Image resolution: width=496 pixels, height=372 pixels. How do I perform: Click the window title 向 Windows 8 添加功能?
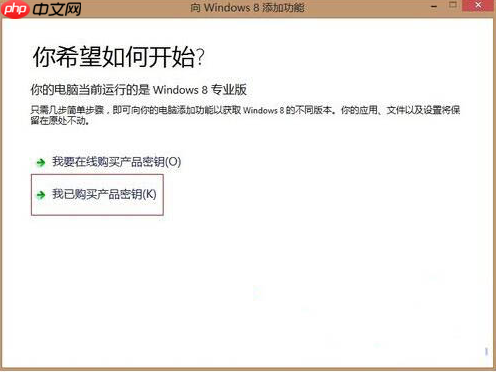click(247, 7)
